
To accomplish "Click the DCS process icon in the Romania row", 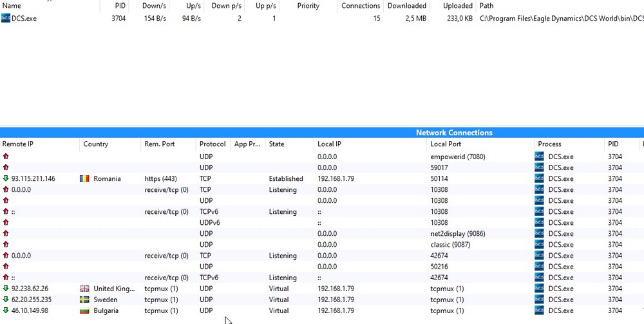I will 539,178.
